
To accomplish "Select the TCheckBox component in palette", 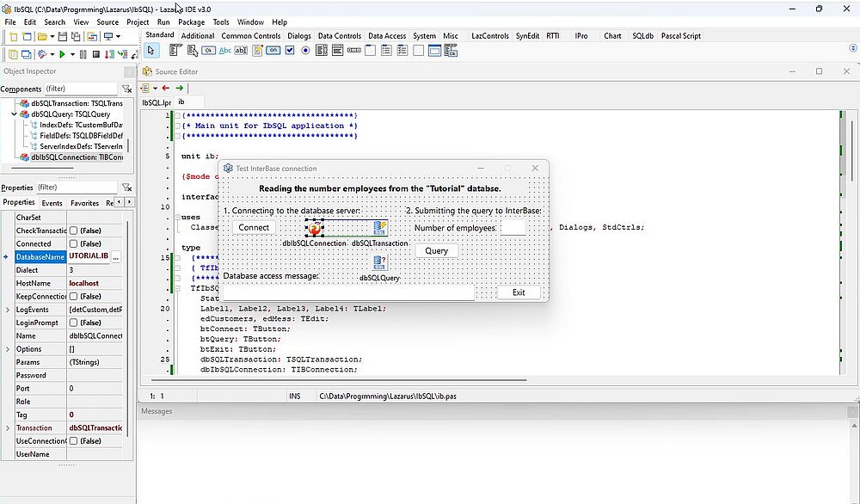I will pos(290,51).
